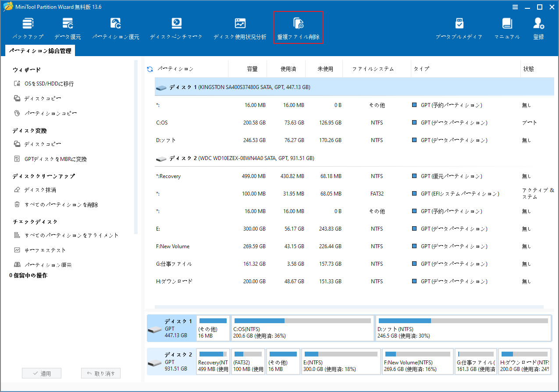
Task: Click 重複ファイル削除 toolbar icon
Action: 298,28
